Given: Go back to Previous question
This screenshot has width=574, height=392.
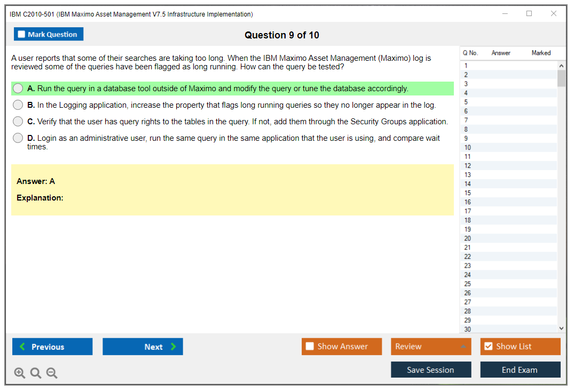Looking at the screenshot, I should [52, 347].
